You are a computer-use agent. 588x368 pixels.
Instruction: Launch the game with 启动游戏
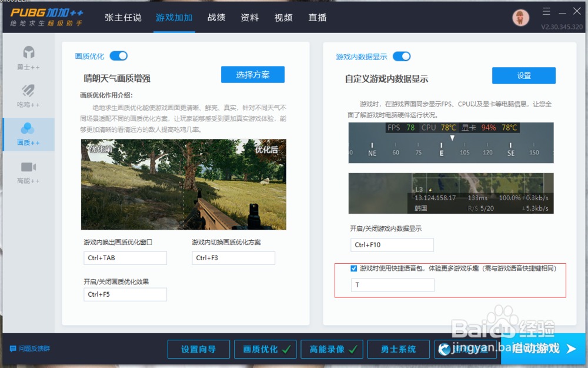(x=539, y=349)
